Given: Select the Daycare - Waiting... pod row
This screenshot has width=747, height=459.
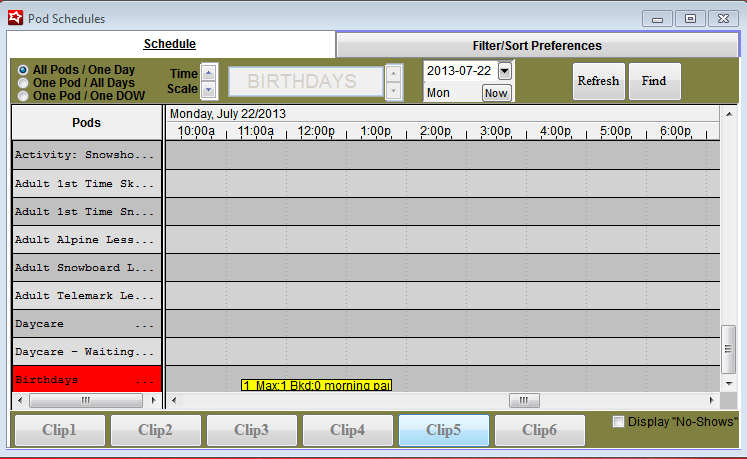Looking at the screenshot, I should (87, 352).
